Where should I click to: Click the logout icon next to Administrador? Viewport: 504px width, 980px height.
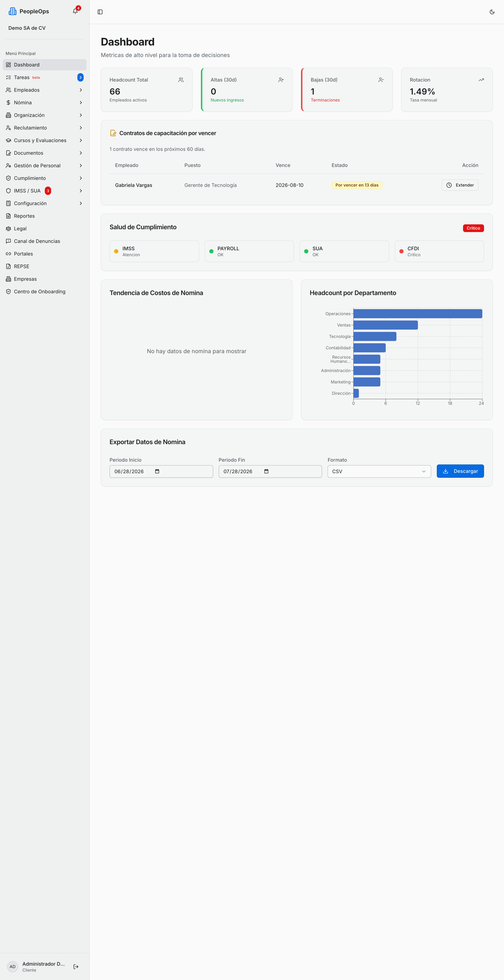(76, 966)
